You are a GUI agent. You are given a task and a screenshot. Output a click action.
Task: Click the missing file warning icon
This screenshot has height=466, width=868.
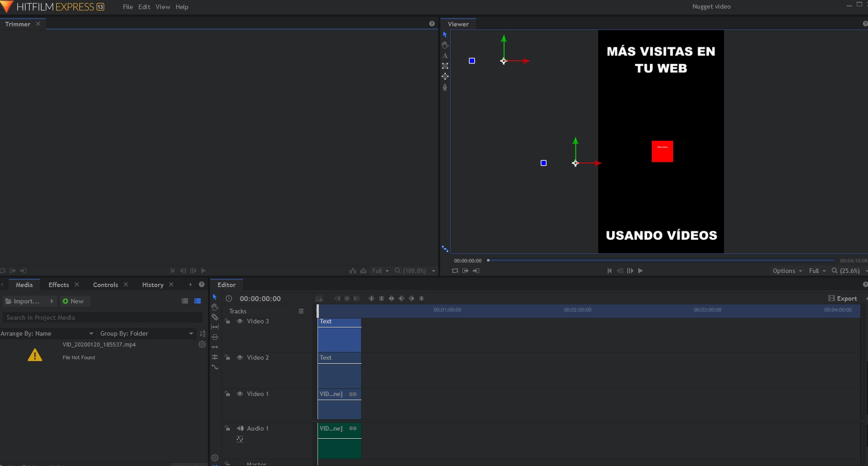pos(35,355)
